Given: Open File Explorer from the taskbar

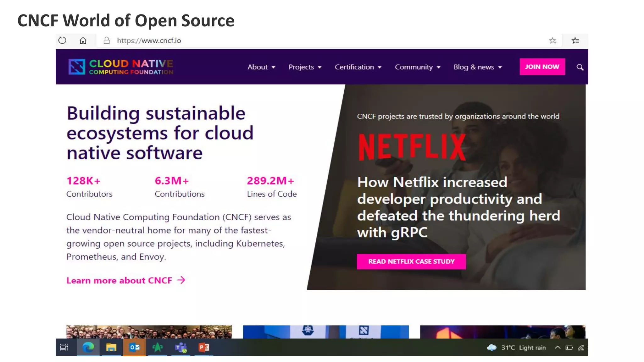Looking at the screenshot, I should pos(111,347).
